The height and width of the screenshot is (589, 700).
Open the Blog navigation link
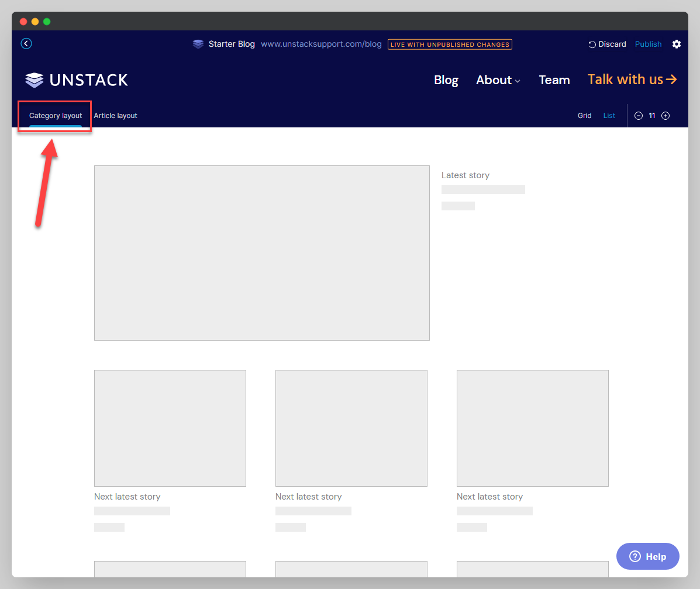[446, 80]
